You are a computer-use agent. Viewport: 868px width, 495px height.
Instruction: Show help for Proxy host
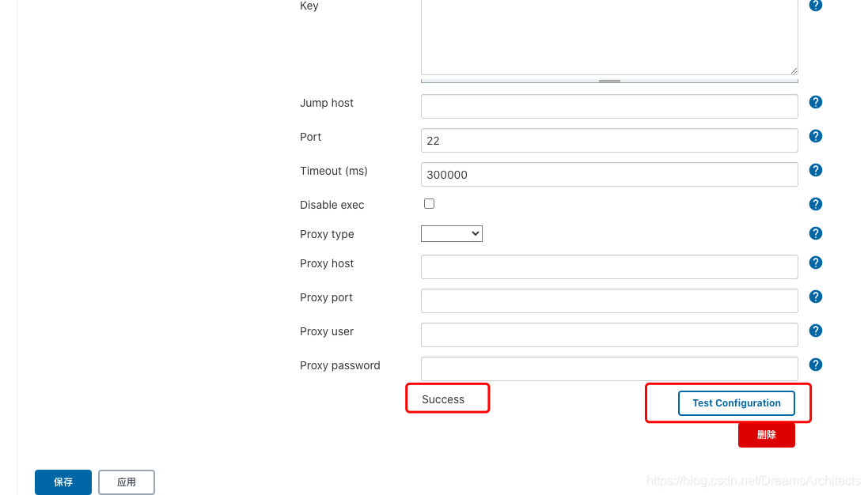coord(816,263)
